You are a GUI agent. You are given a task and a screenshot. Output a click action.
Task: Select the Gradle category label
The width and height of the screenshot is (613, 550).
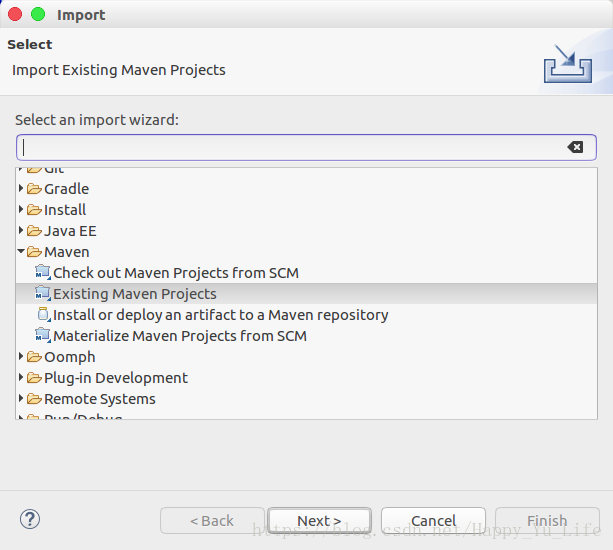66,189
